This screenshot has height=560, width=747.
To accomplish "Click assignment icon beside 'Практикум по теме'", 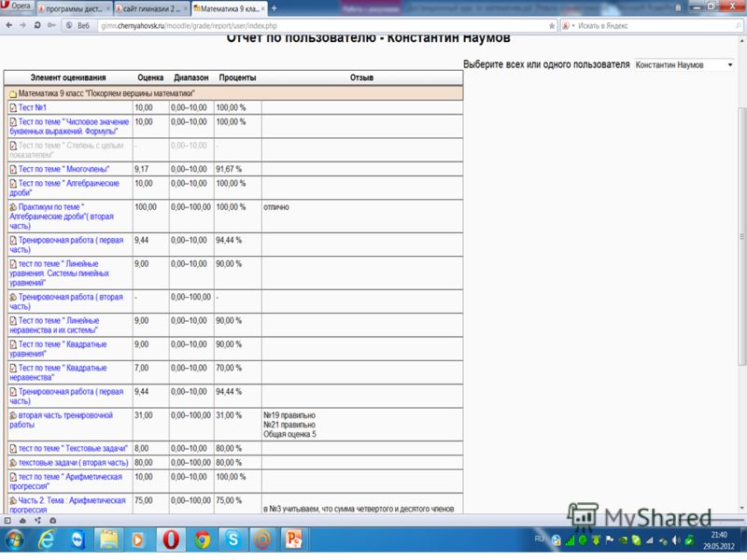I will [x=13, y=207].
